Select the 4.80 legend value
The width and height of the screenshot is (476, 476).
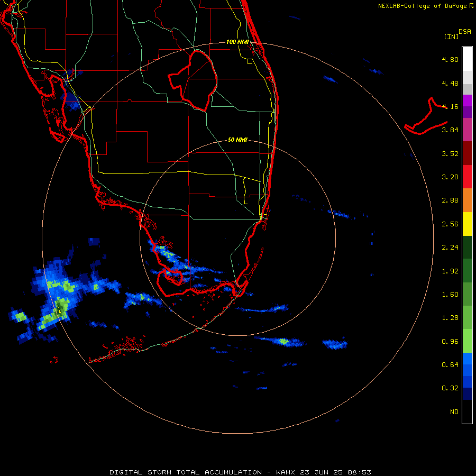[x=450, y=59]
